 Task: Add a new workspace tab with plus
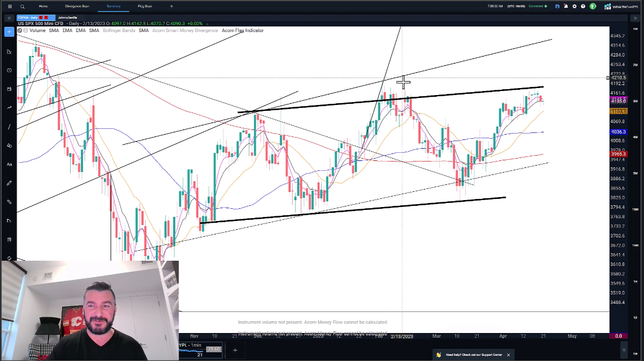(x=171, y=6)
